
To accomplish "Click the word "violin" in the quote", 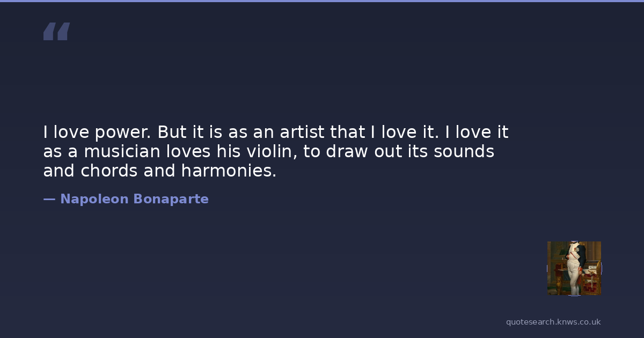I will [x=267, y=152].
